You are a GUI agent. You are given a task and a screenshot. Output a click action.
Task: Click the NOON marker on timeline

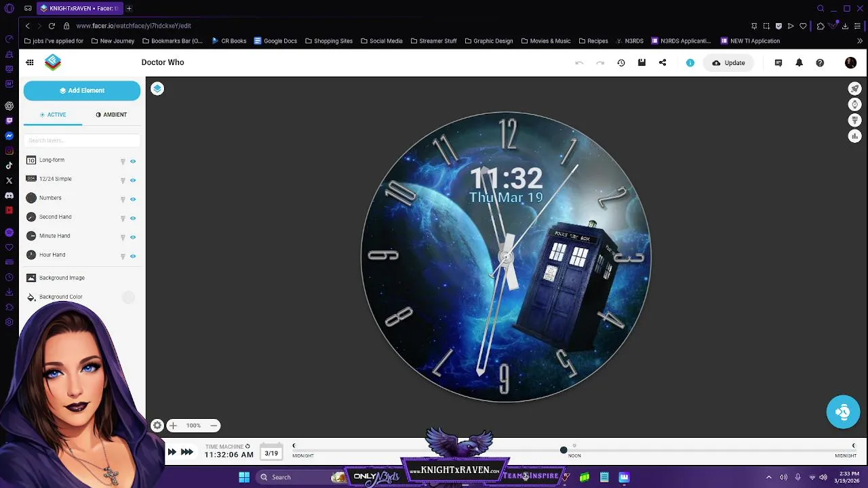574,455
